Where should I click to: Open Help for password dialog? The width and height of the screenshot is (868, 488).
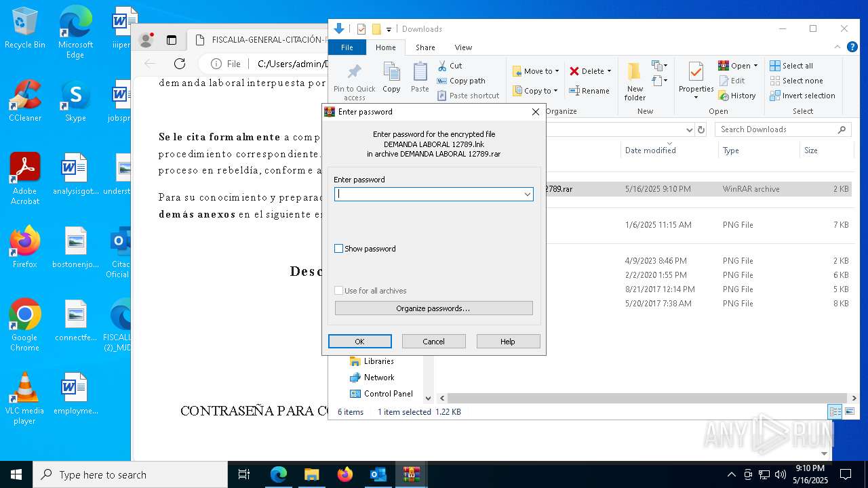(508, 342)
